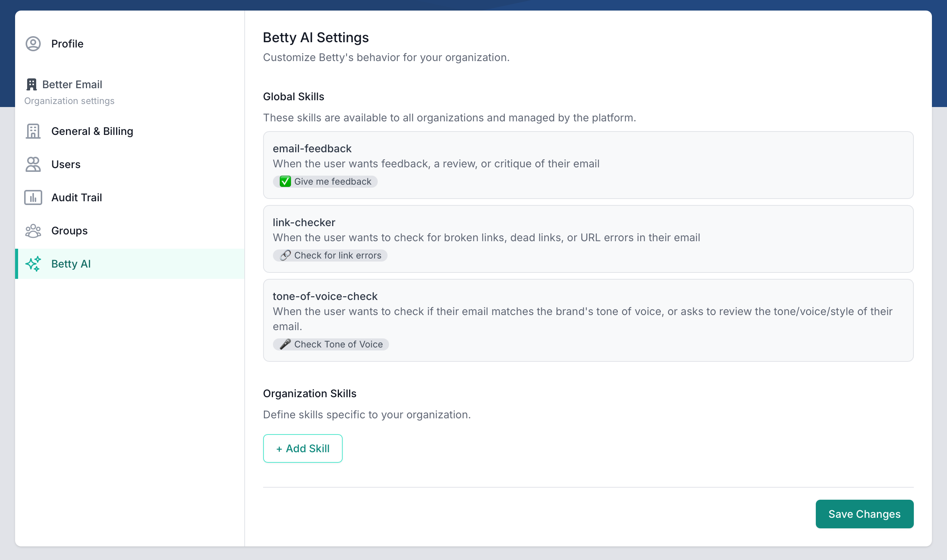Click the Betty AI sparkles icon
This screenshot has height=560, width=947.
tap(33, 264)
